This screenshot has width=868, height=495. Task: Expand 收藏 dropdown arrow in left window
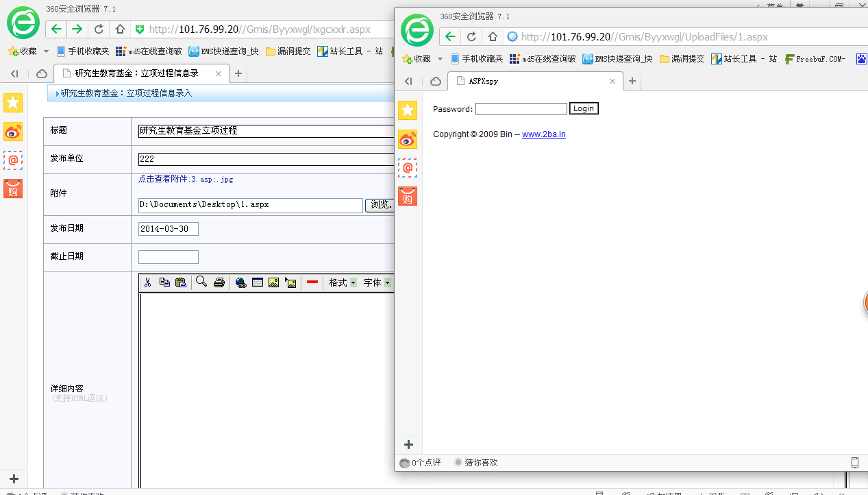(x=46, y=51)
